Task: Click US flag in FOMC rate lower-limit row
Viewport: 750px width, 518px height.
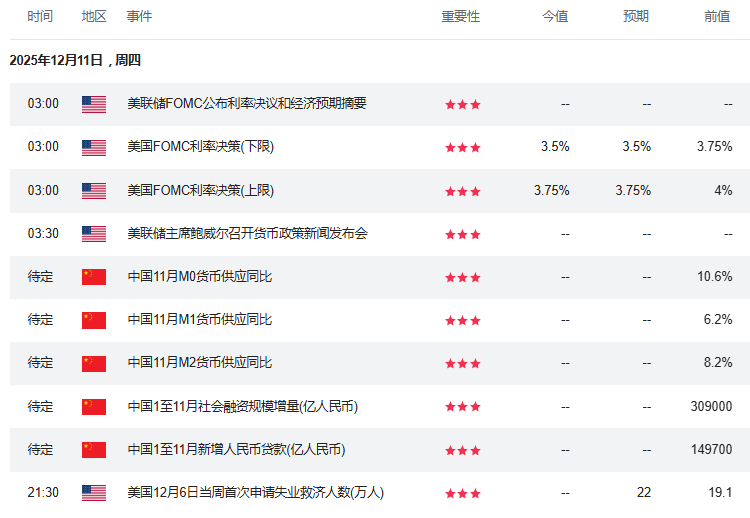Action: click(94, 148)
